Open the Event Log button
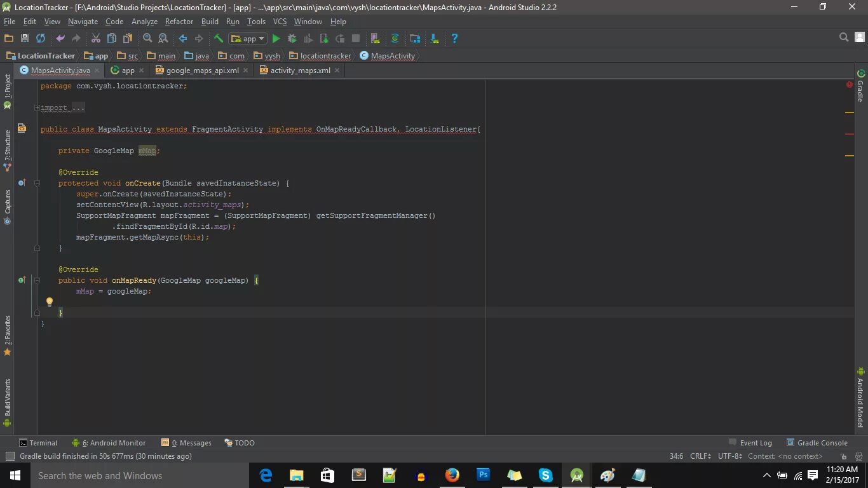 point(750,443)
